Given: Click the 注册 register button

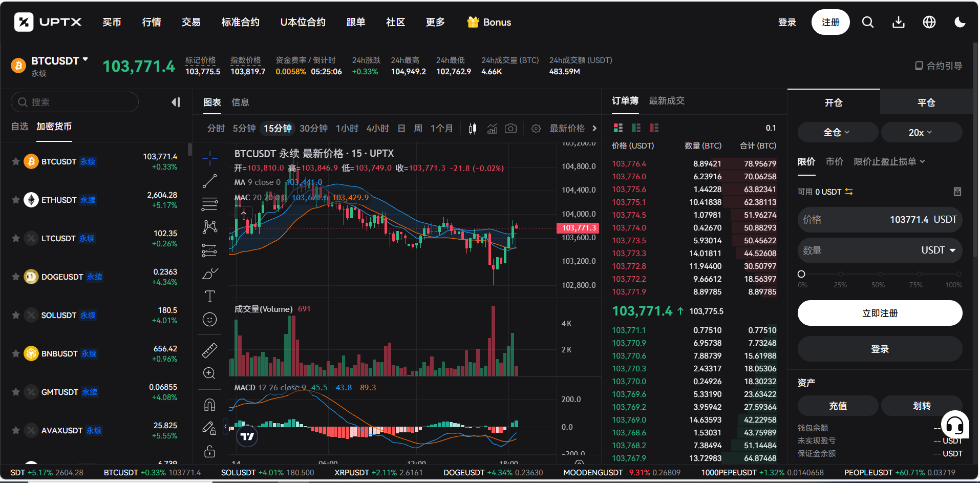Looking at the screenshot, I should pos(830,22).
